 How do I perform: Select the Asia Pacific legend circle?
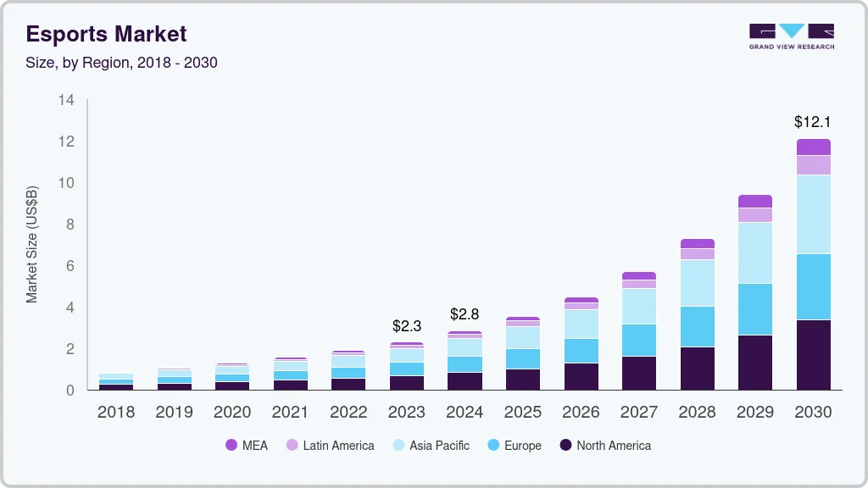click(x=398, y=446)
